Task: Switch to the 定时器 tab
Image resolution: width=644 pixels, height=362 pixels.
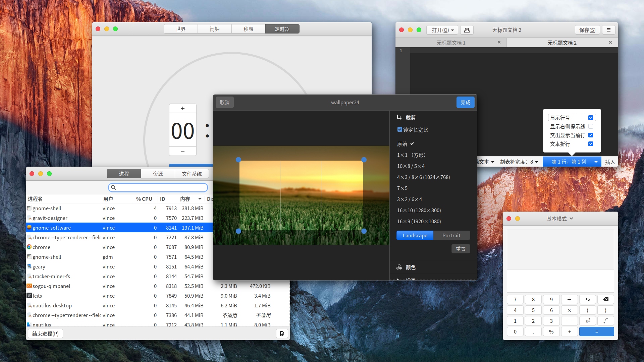Action: coord(282,29)
